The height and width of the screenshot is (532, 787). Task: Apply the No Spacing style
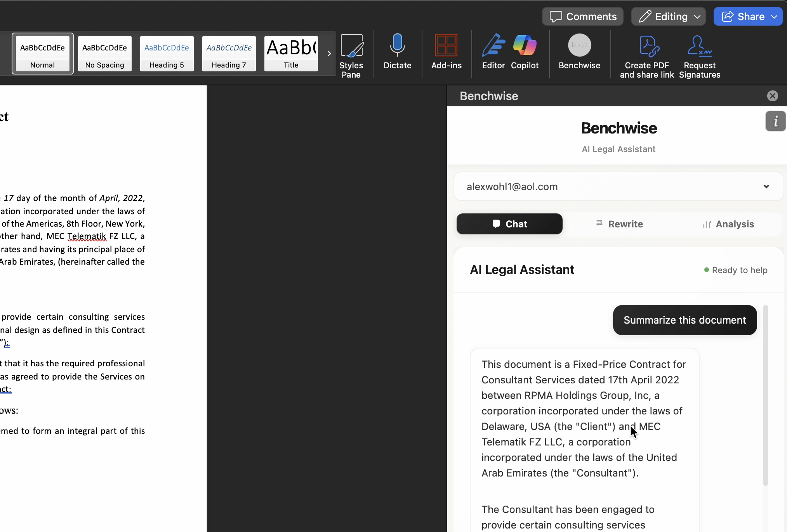point(105,54)
